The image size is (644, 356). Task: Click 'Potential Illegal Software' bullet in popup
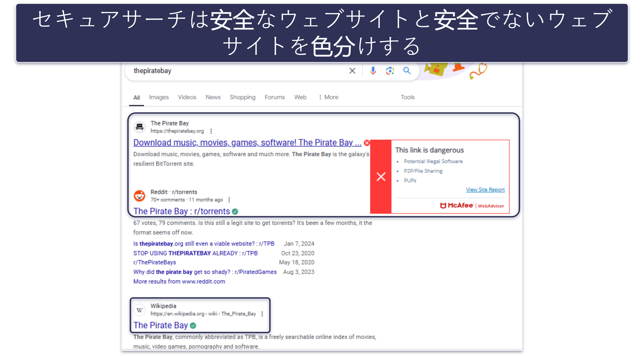coord(433,162)
